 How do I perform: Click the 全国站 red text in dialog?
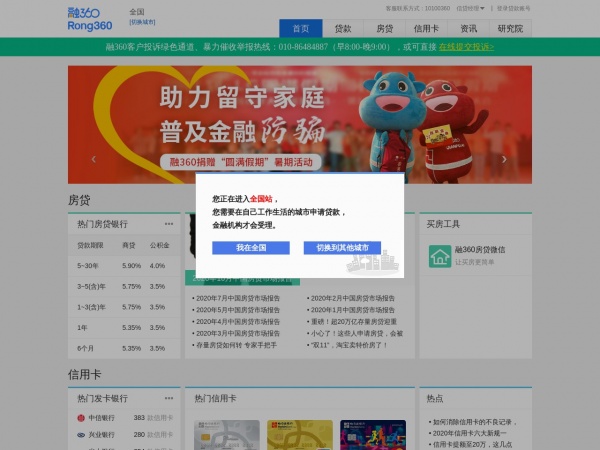[x=261, y=199]
